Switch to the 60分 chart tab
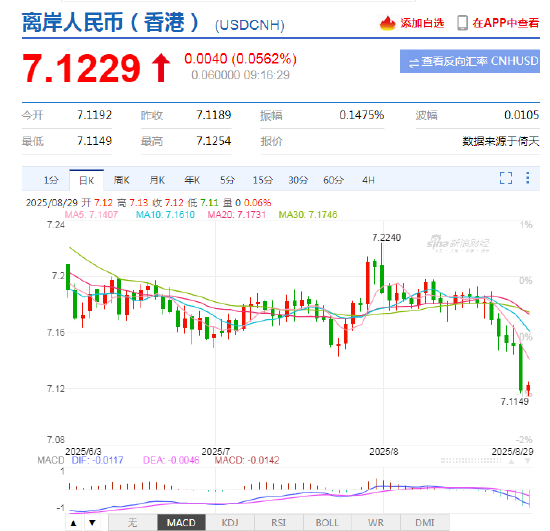This screenshot has width=550, height=531. [x=334, y=180]
